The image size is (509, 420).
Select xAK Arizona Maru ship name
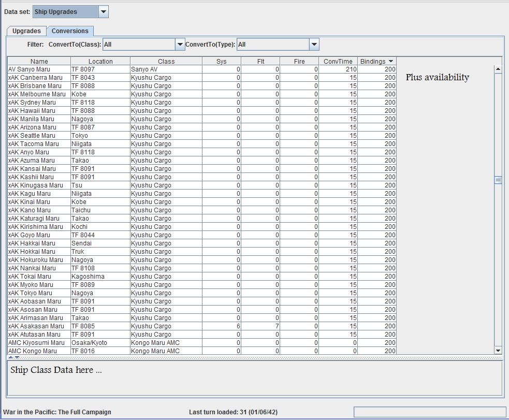click(32, 127)
